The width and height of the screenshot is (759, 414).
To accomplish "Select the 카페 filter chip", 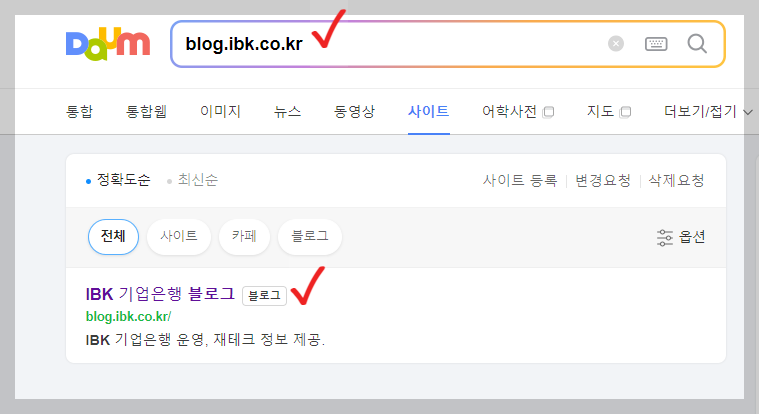I will click(244, 237).
